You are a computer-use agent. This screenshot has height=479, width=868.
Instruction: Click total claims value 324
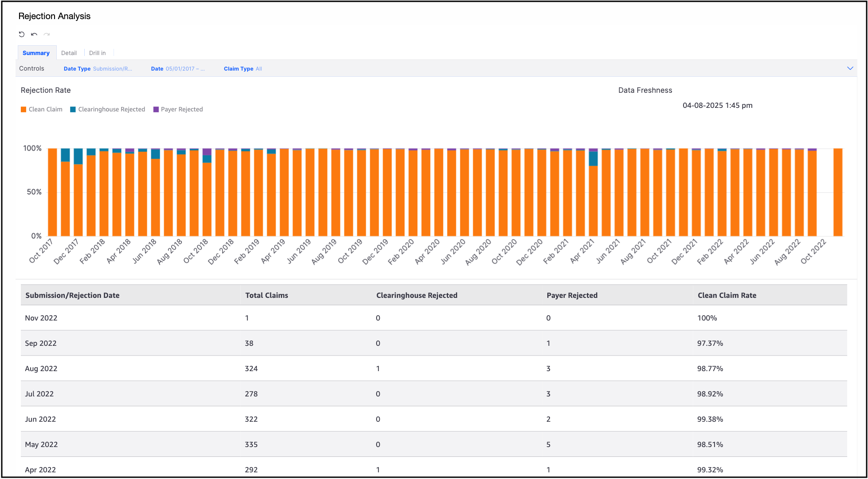[251, 368]
